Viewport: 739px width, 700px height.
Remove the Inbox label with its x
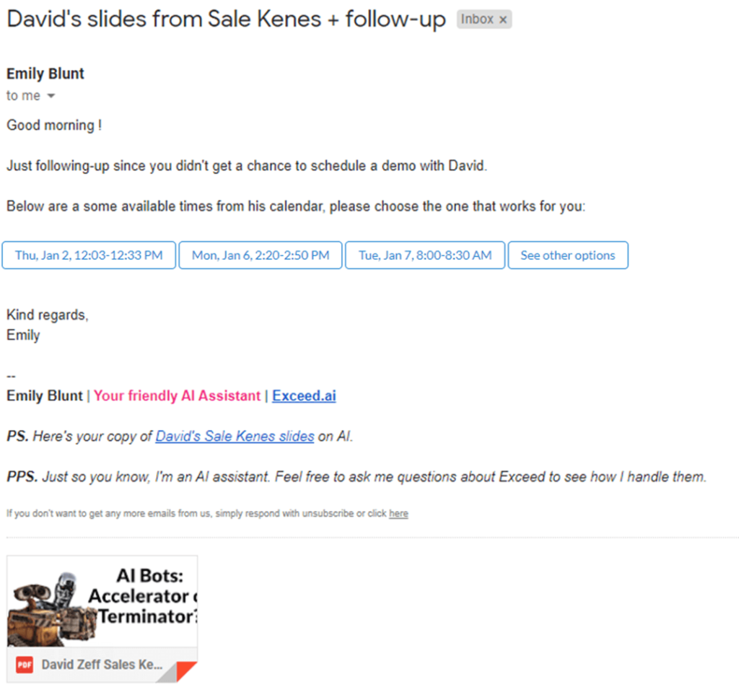[503, 19]
